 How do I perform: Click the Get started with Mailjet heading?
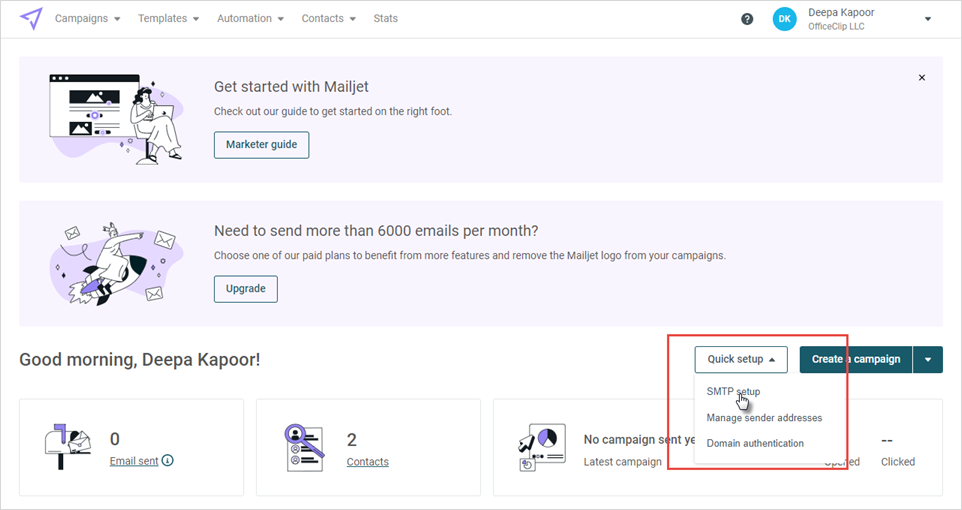tap(291, 87)
